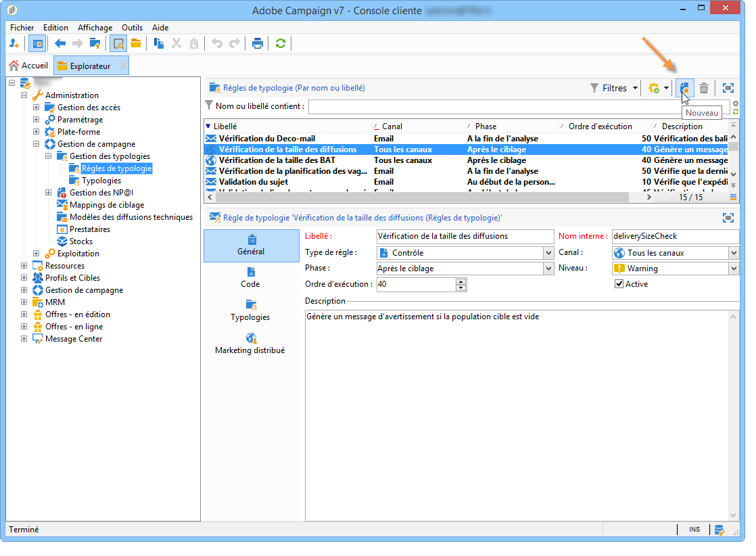The width and height of the screenshot is (756, 556).
Task: Open the Général section tab
Action: pyautogui.click(x=251, y=246)
